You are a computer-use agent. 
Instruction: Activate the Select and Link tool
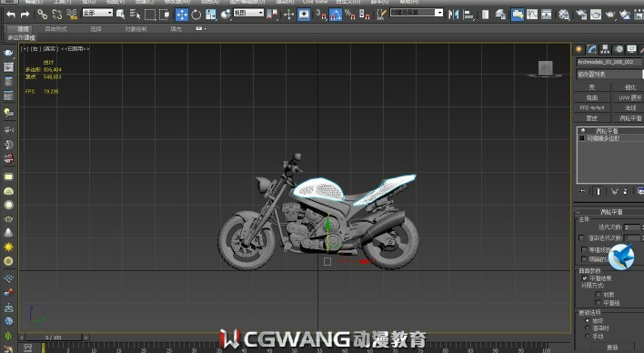pos(43,15)
